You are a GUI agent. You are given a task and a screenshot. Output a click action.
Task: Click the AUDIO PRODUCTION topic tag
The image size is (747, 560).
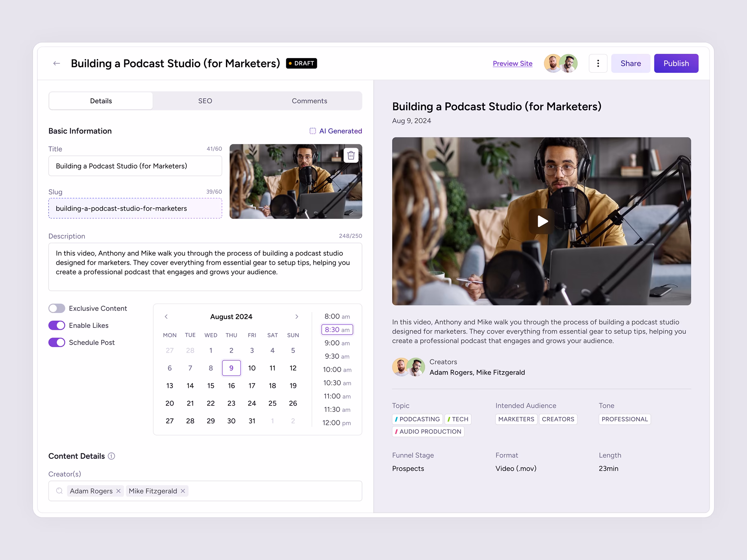[x=428, y=432]
